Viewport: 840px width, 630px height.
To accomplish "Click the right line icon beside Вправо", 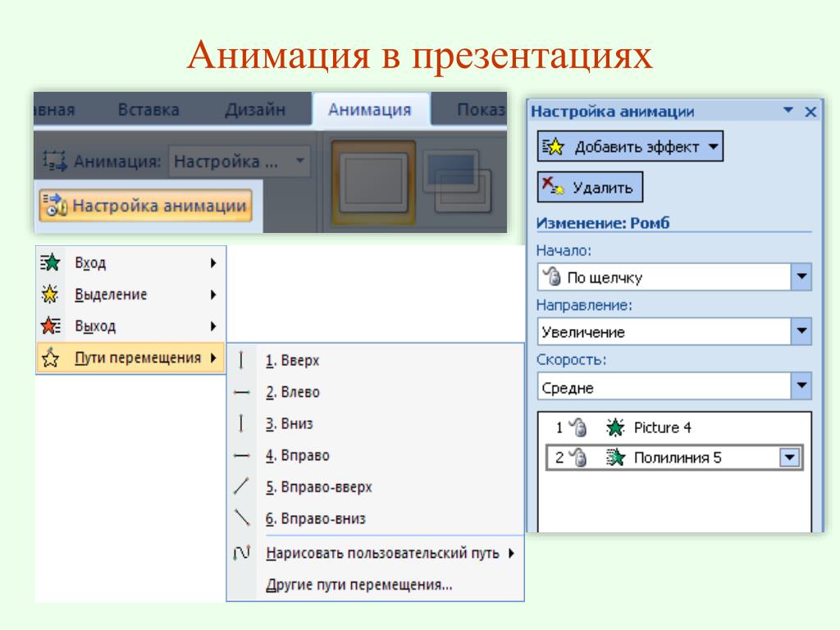I will (x=242, y=455).
